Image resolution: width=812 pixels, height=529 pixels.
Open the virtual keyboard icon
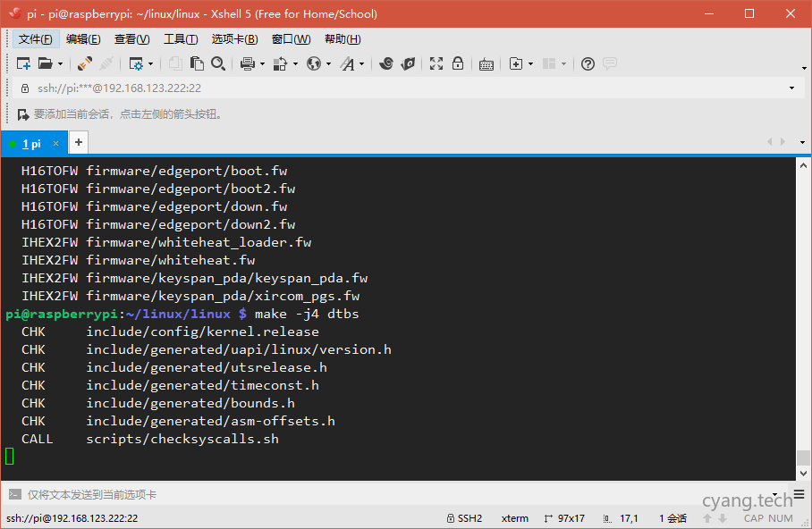pyautogui.click(x=486, y=63)
